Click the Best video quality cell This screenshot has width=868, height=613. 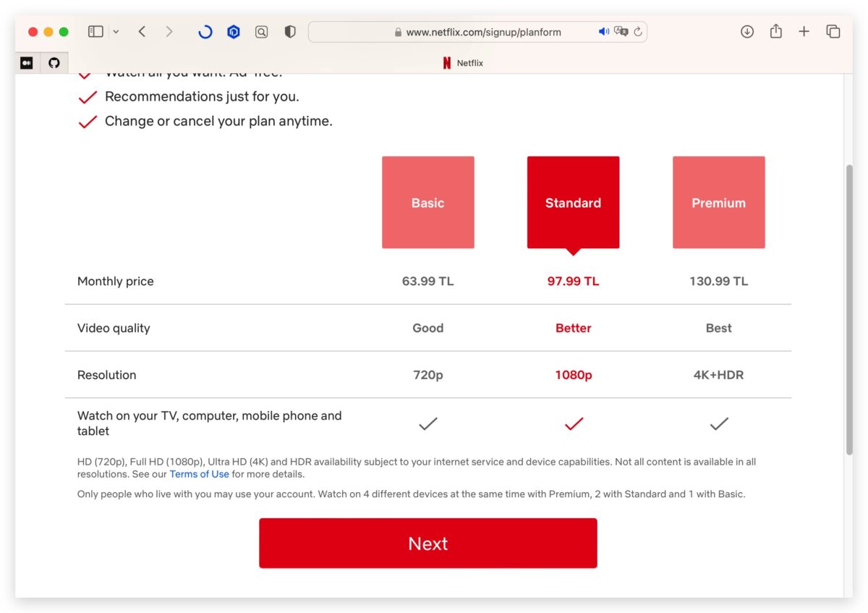718,328
